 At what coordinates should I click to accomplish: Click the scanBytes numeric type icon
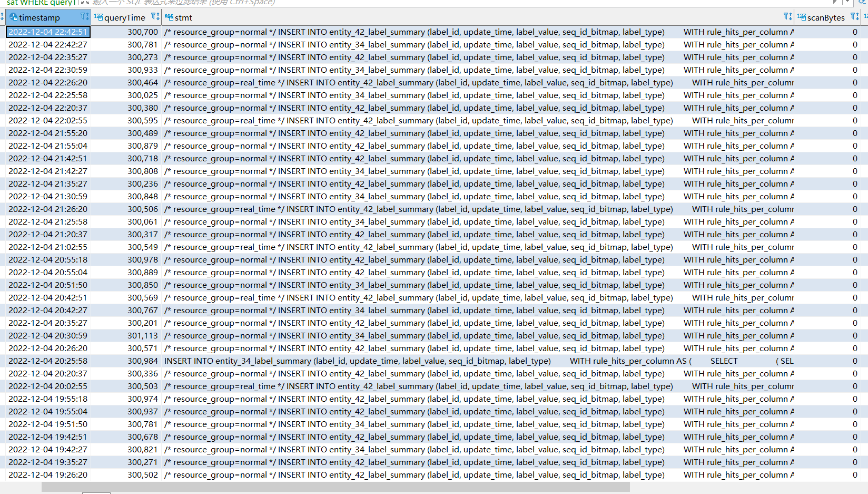(x=802, y=17)
